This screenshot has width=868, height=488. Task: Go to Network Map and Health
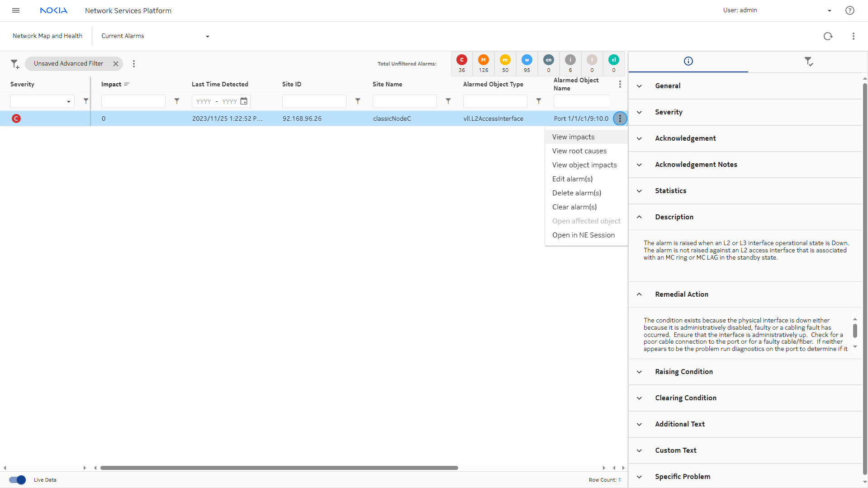47,36
